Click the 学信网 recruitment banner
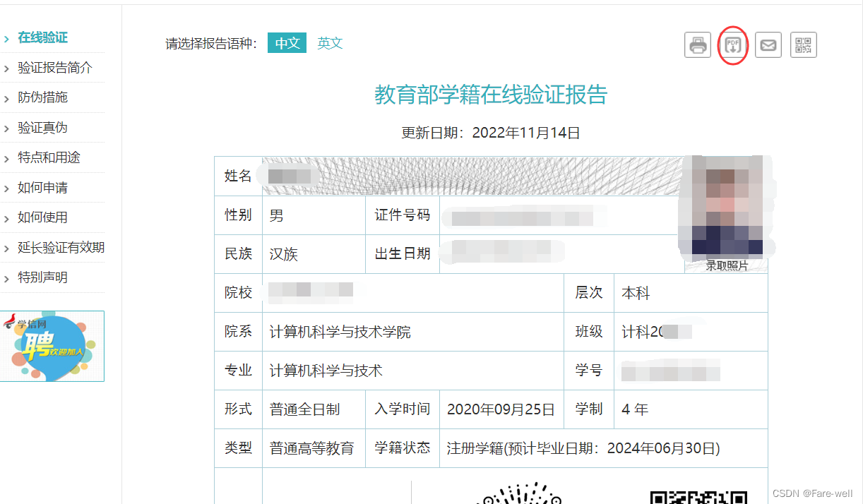Image resolution: width=863 pixels, height=504 pixels. [52, 346]
